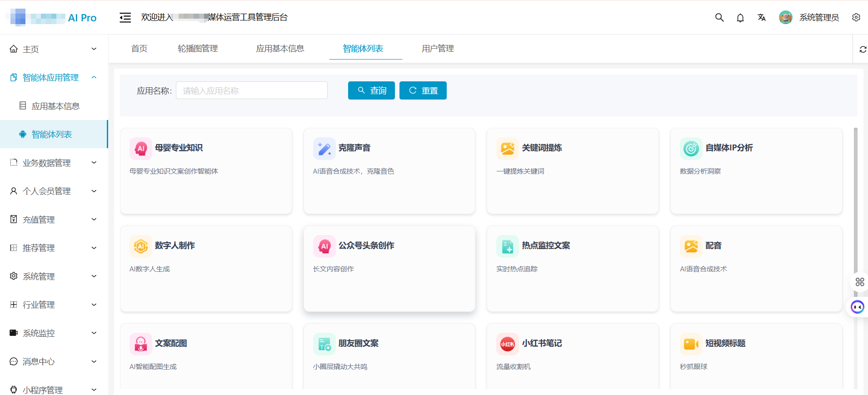Screen dimensions: 868x395
Task: Click the 文案配图 card icon
Action: (141, 344)
